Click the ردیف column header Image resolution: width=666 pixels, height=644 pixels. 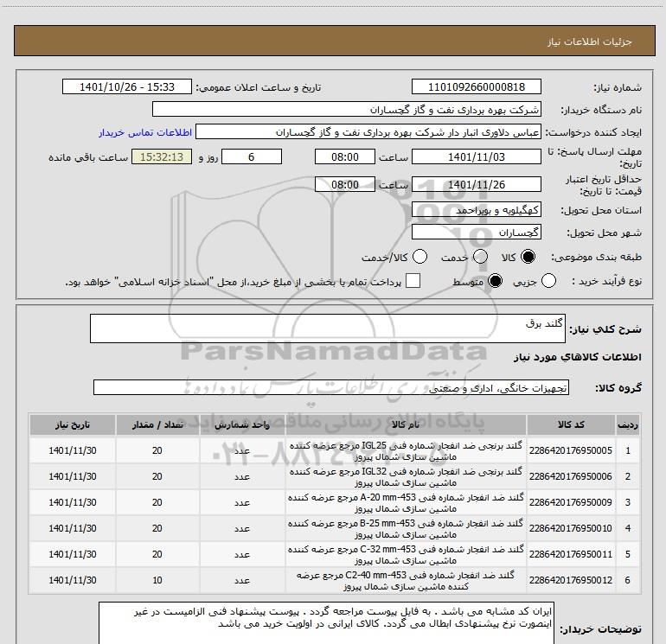point(628,425)
